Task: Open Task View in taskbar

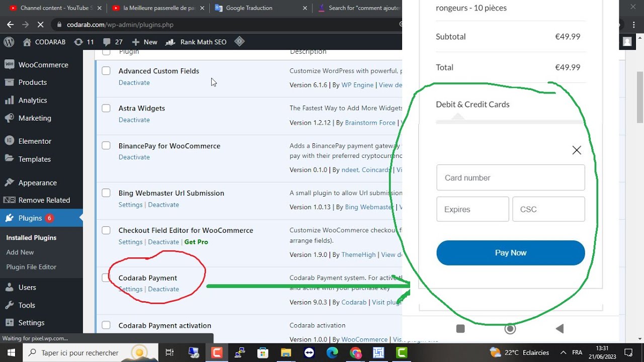Action: (170, 352)
